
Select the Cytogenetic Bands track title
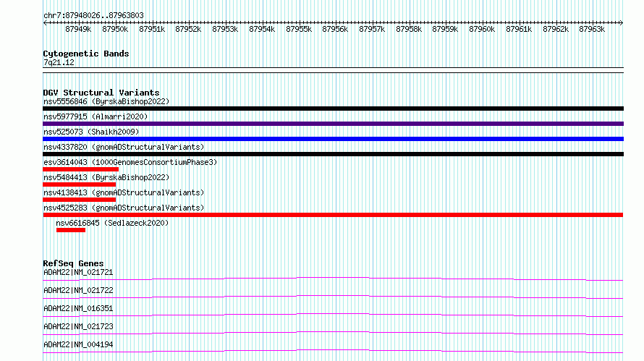86,54
